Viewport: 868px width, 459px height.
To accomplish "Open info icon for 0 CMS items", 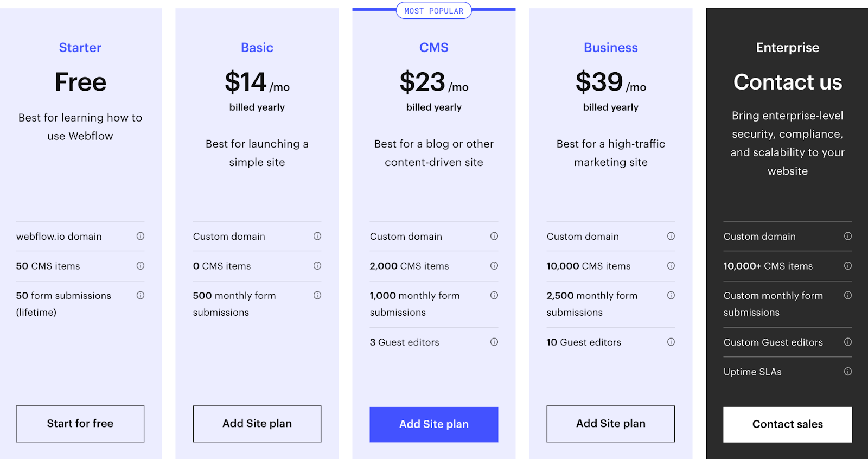I will (317, 266).
